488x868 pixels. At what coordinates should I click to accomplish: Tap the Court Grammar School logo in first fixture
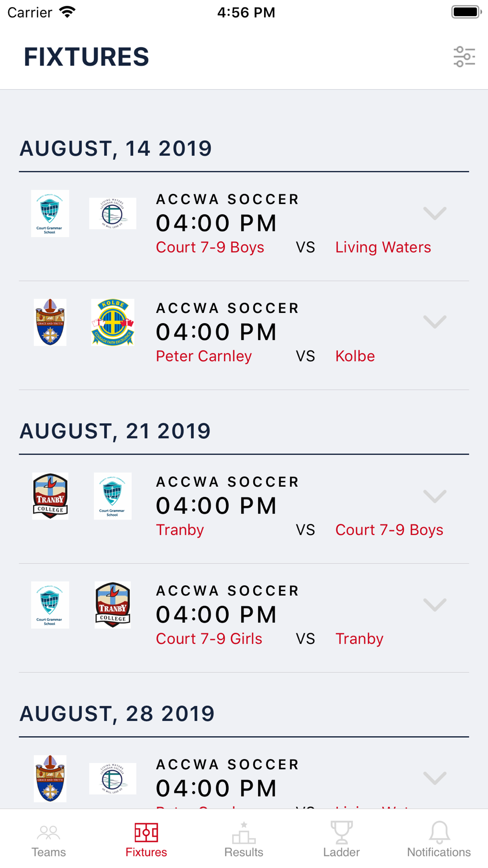[x=50, y=213]
